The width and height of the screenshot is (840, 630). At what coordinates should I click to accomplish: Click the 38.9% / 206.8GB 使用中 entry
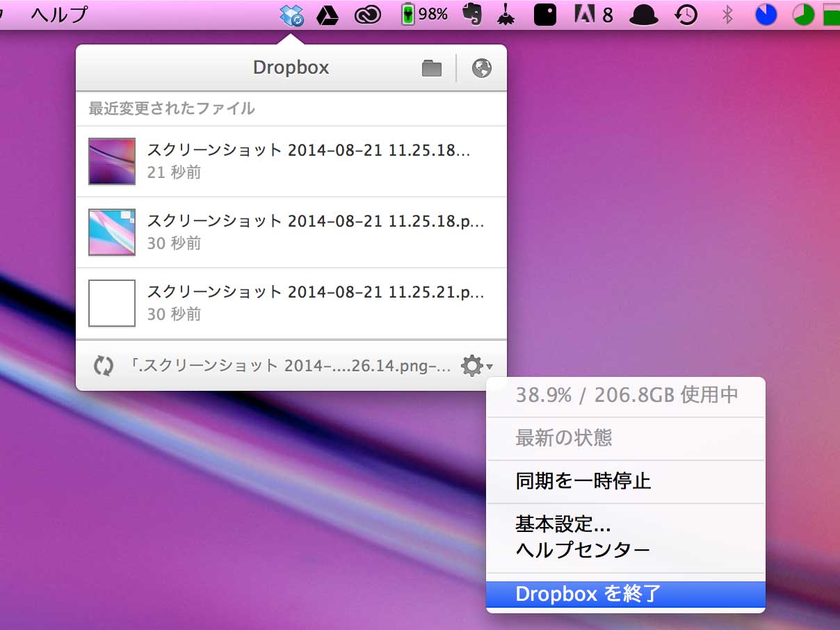626,395
